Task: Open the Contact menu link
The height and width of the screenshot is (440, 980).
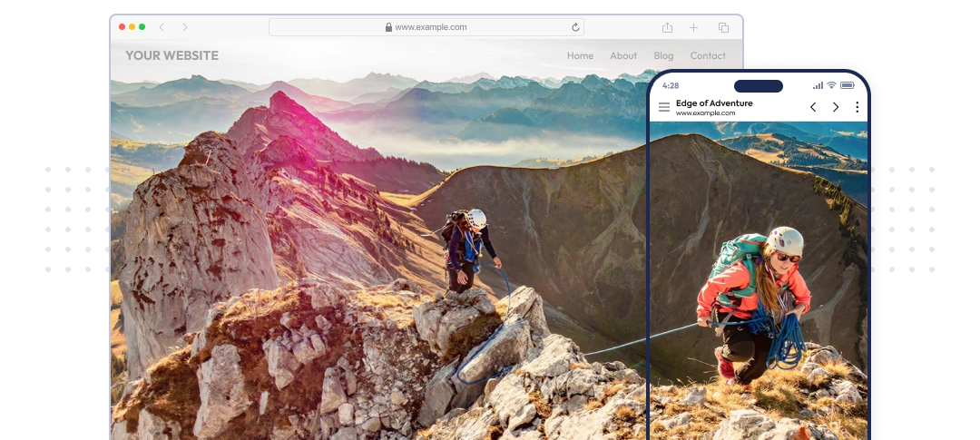Action: [x=708, y=55]
